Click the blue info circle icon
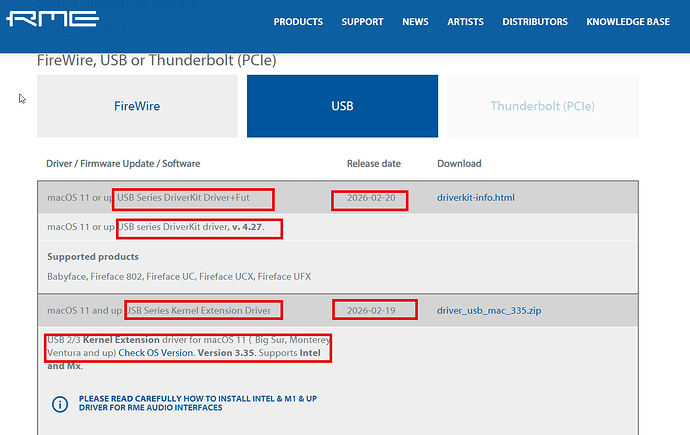This screenshot has width=690, height=435. pos(59,404)
